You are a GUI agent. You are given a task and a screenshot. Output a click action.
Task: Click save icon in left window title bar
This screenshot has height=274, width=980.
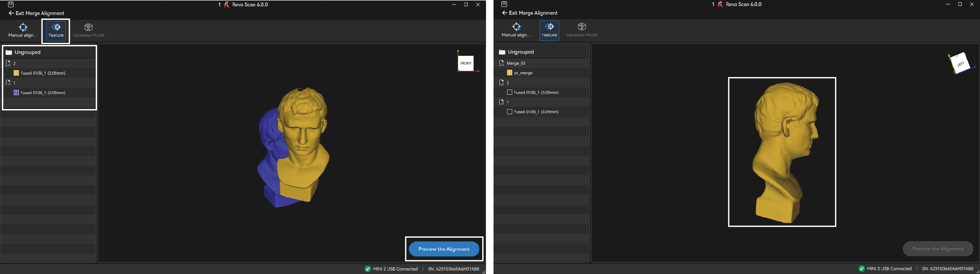click(11, 4)
